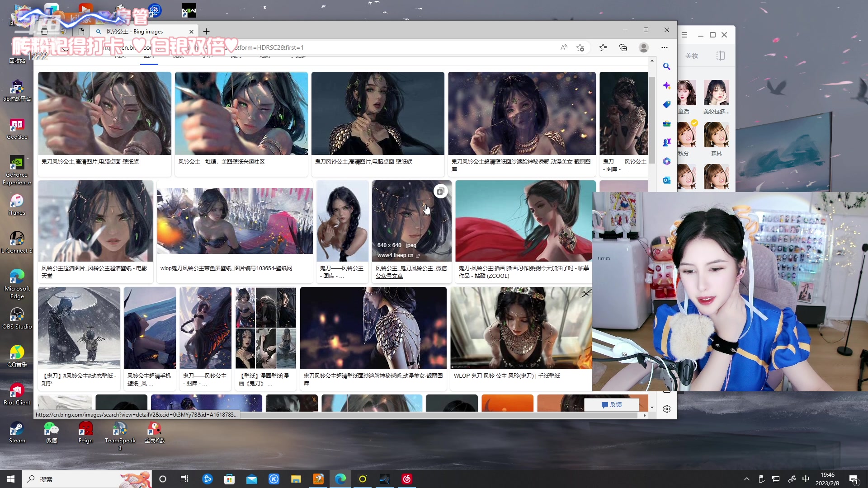Open the 微信 desktop icon
Viewport: 868px width, 488px height.
click(52, 432)
